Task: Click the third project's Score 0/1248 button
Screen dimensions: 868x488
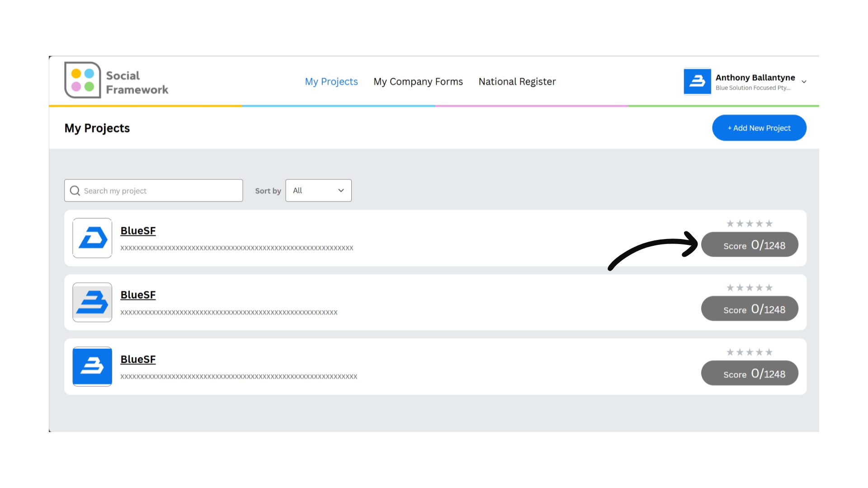Action: click(750, 373)
